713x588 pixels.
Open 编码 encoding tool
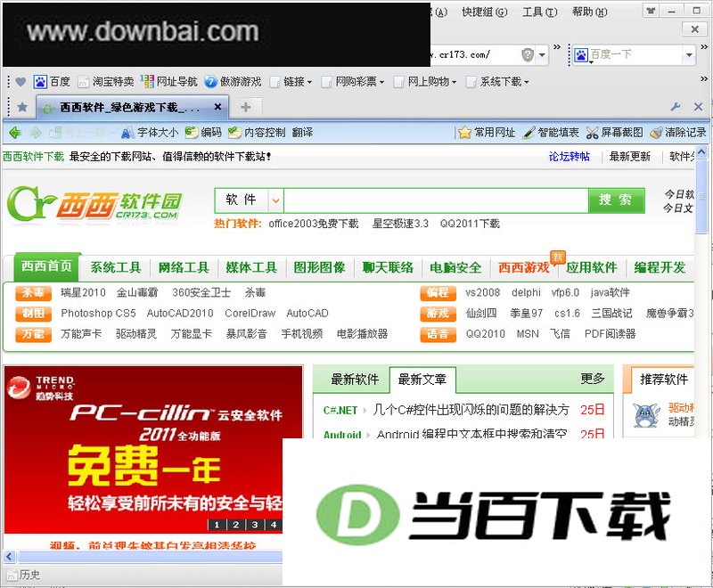(203, 132)
